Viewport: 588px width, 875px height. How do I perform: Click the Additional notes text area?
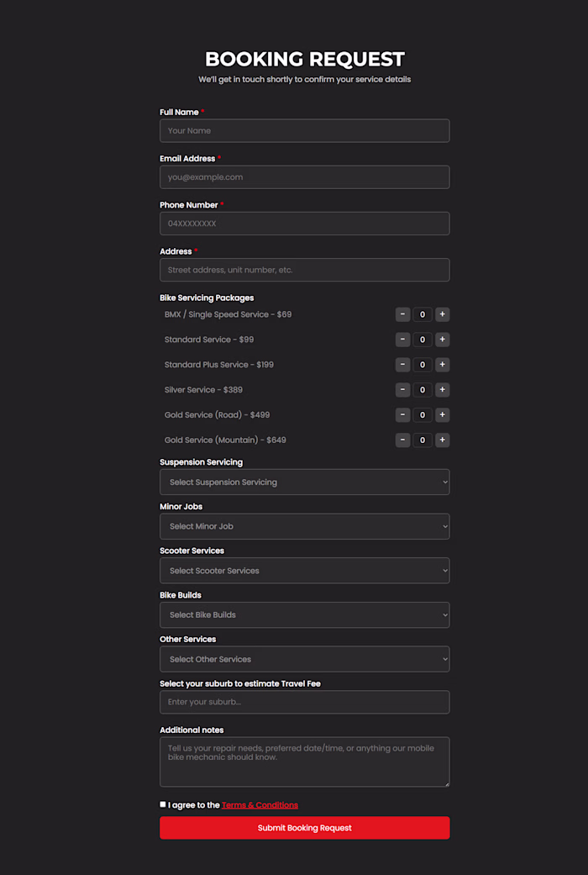coord(304,761)
